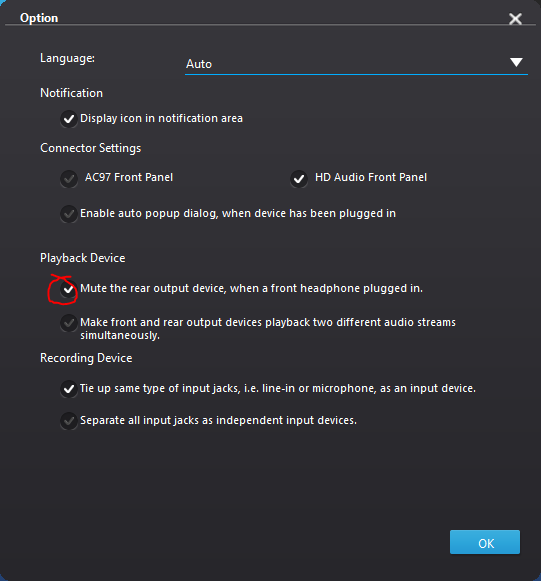Click the Playback Device section heading
The width and height of the screenshot is (541, 581).
coord(83,258)
